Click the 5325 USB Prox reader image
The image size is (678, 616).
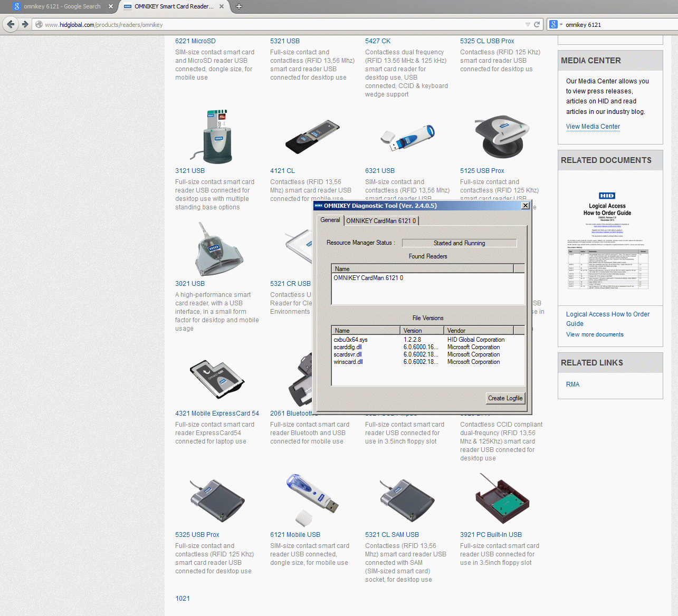(217, 501)
